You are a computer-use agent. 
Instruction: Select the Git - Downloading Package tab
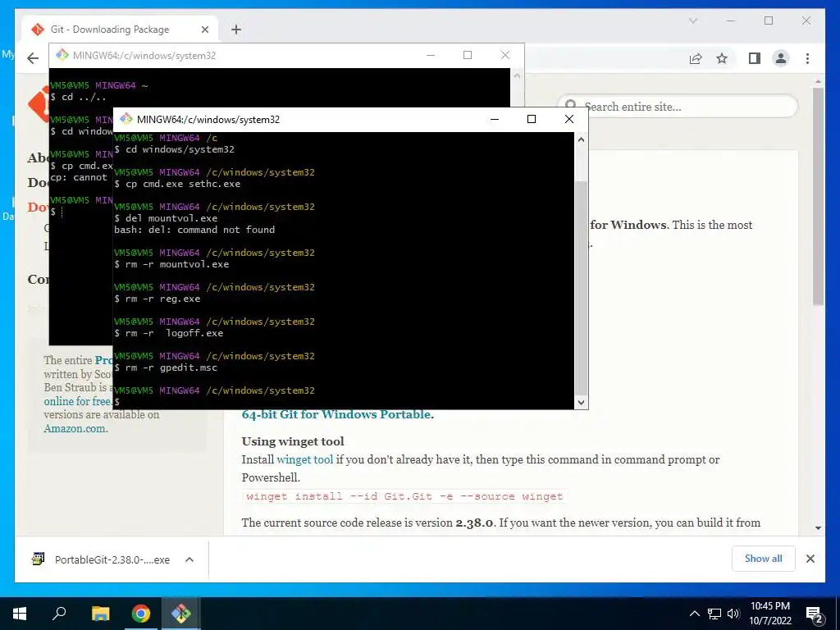[121, 30]
